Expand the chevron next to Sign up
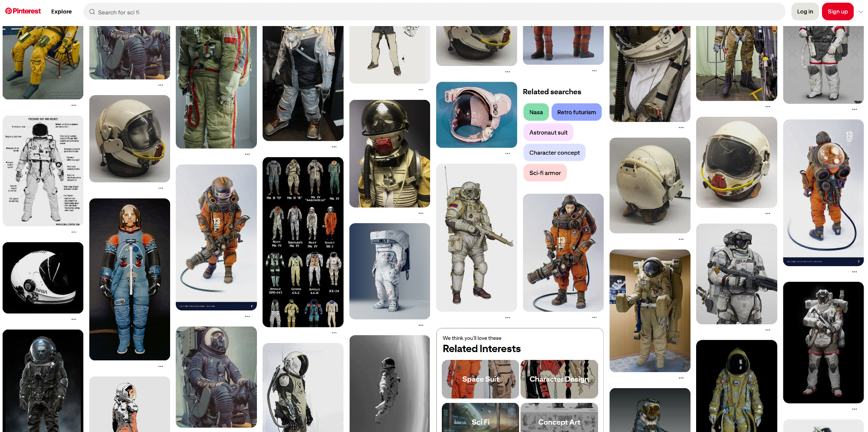 [861, 12]
